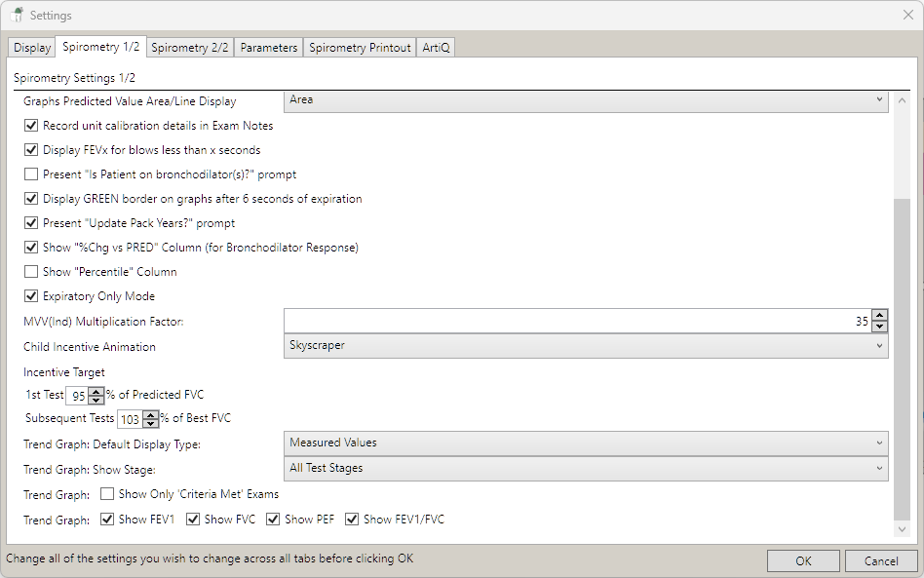Increase 1st Test incentive target percentage
Image resolution: width=924 pixels, height=578 pixels.
tap(96, 391)
